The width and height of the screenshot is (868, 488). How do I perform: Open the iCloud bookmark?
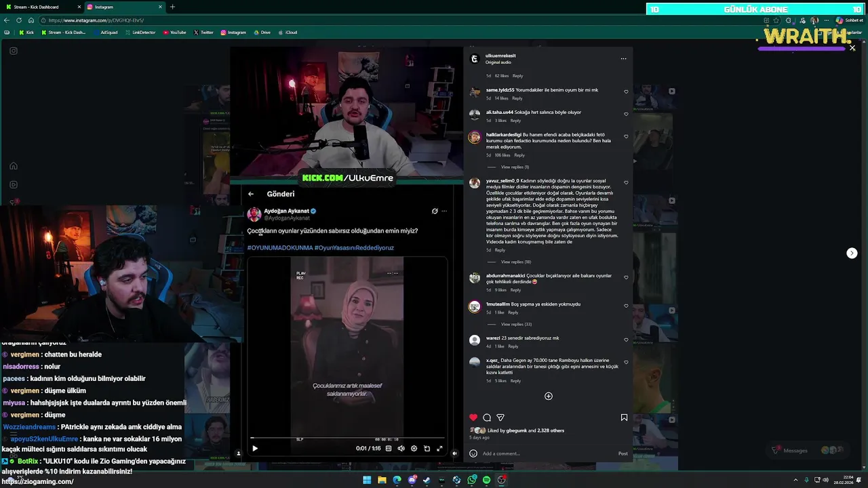[288, 32]
